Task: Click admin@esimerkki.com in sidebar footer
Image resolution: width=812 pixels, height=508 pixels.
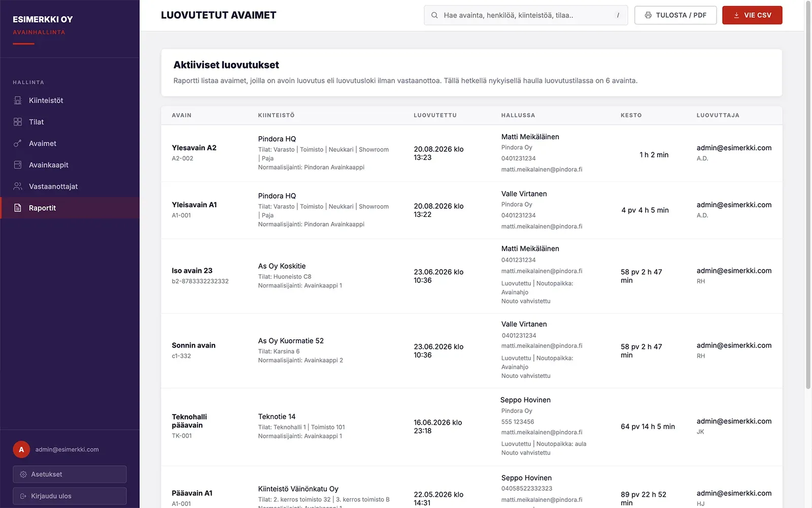Action: point(67,450)
